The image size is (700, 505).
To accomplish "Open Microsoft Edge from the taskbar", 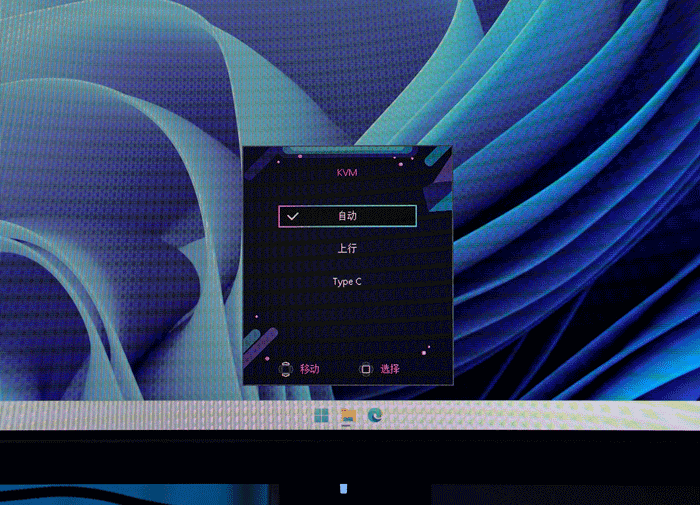I will coord(375,415).
